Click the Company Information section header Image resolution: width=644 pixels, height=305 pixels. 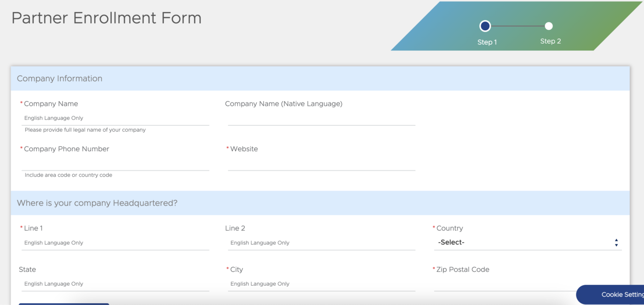59,79
